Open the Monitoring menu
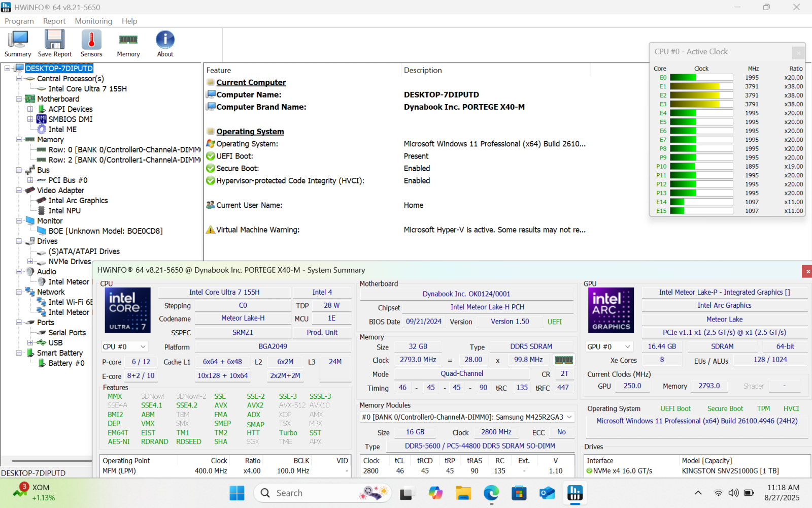812x508 pixels. pyautogui.click(x=93, y=21)
